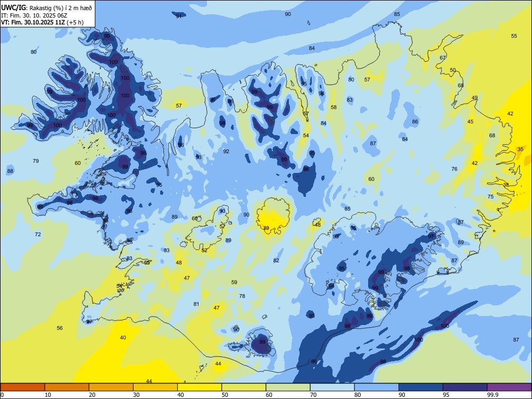
Task: Click the humidity value '91' at the top
Action: 179,16
